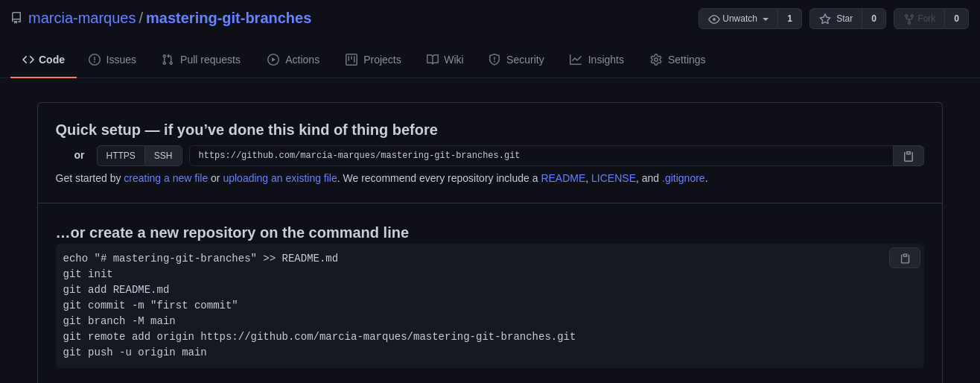Click the 'git commit -m "first commit"' line
Screen dimensions: 980x383
point(150,306)
